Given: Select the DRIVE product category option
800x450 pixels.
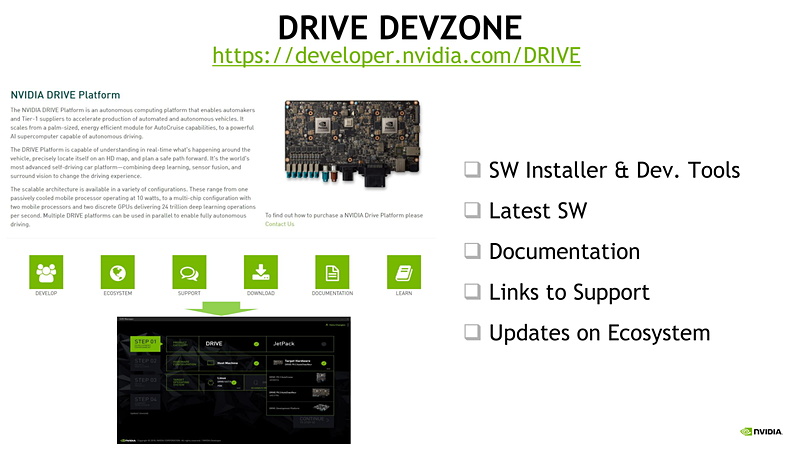Looking at the screenshot, I should click(x=233, y=344).
